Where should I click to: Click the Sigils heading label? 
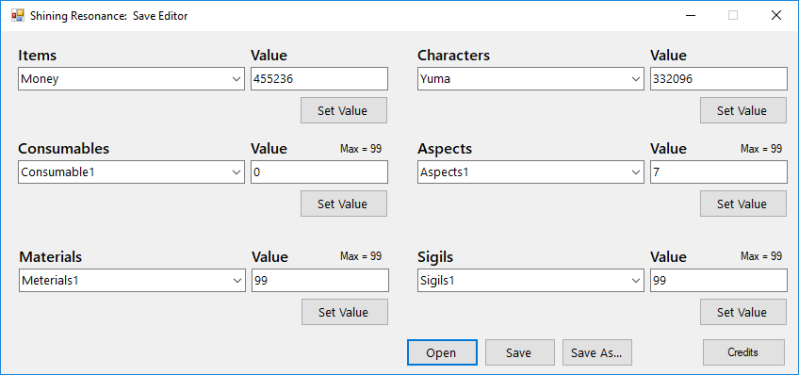coord(435,257)
